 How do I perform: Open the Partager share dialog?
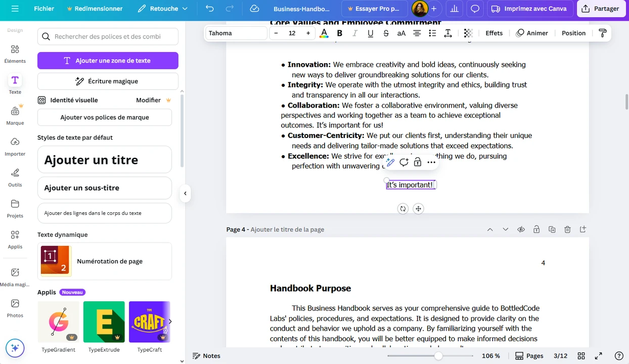click(x=601, y=9)
